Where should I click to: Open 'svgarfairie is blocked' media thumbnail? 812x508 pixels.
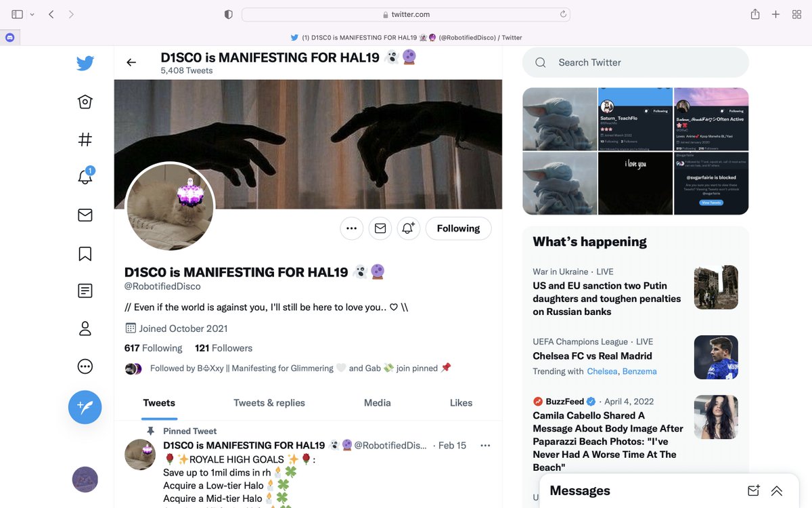pyautogui.click(x=711, y=184)
